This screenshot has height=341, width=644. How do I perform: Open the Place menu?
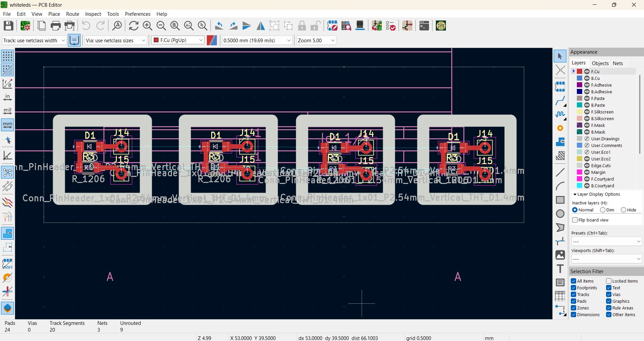tap(54, 14)
